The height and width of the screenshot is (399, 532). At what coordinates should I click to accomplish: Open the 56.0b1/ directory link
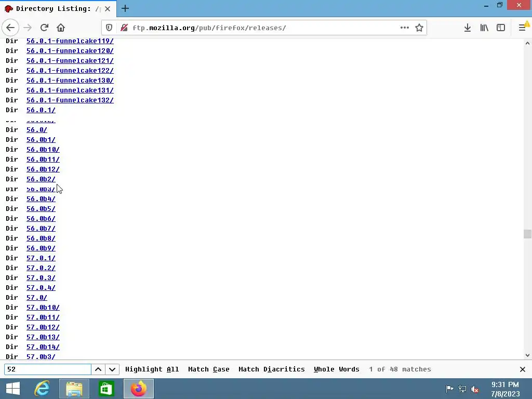point(41,139)
